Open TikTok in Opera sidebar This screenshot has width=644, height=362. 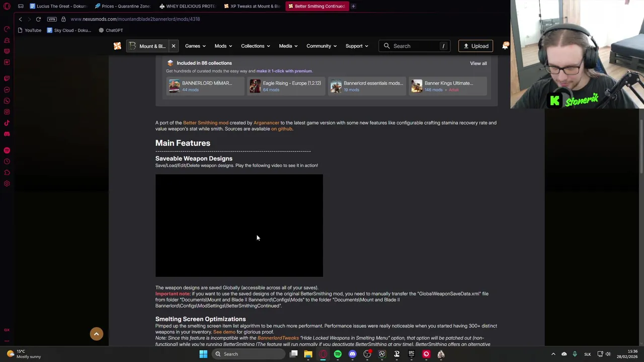(x=7, y=123)
